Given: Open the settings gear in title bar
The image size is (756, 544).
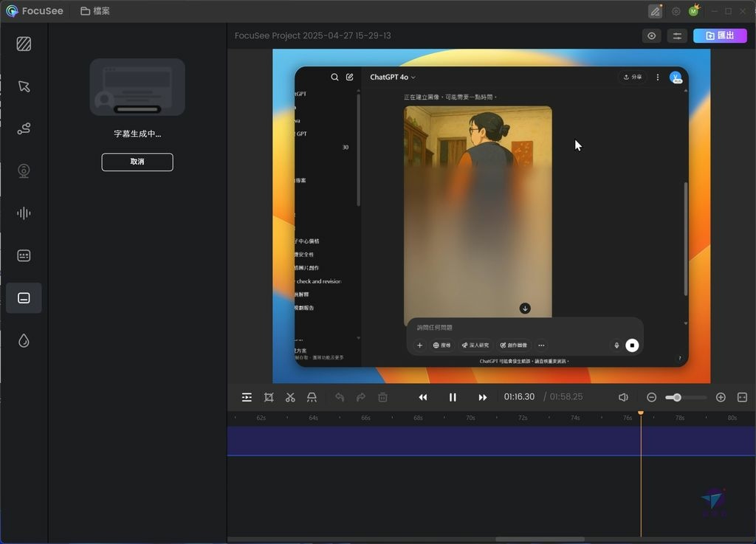Looking at the screenshot, I should pyautogui.click(x=676, y=11).
